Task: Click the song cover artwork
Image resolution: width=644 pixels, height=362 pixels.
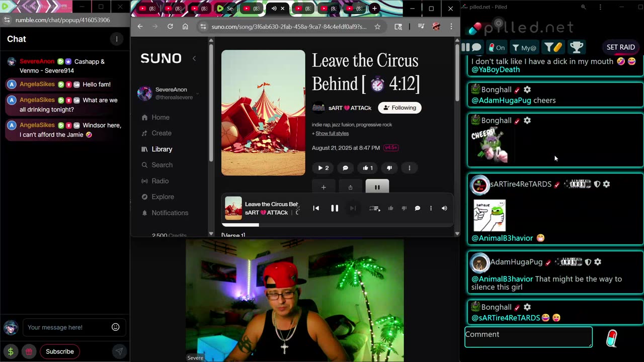Action: coord(263,113)
